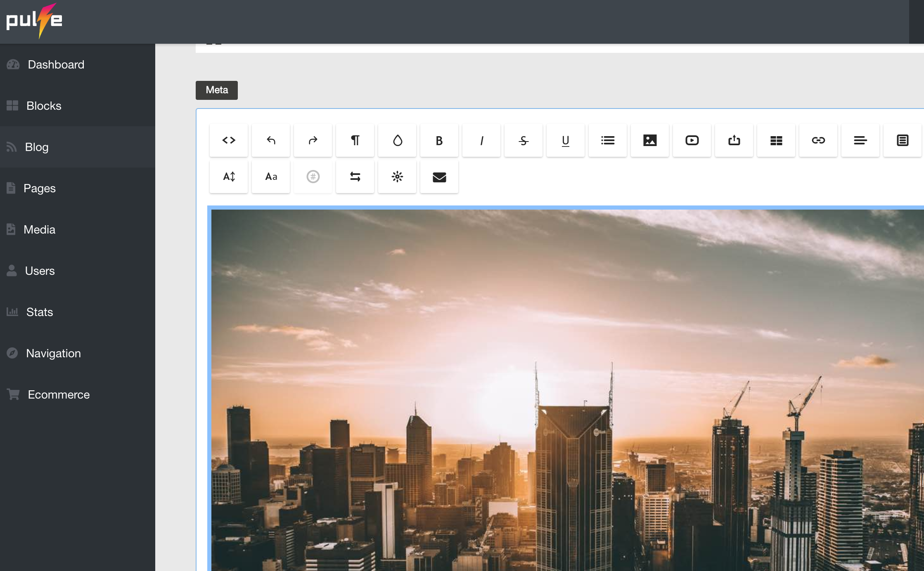924x571 pixels.
Task: Add a hyperlink to the text
Action: pos(818,140)
